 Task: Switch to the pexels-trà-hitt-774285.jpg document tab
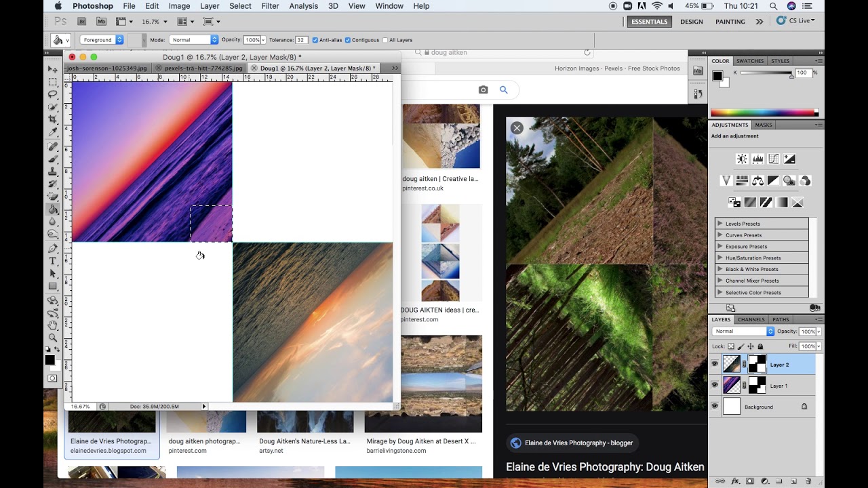(199, 68)
